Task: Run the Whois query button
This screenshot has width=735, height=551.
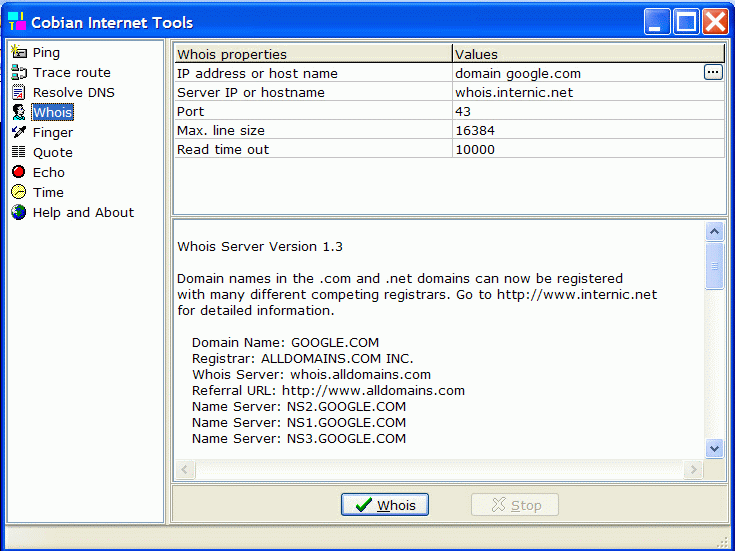Action: point(385,505)
